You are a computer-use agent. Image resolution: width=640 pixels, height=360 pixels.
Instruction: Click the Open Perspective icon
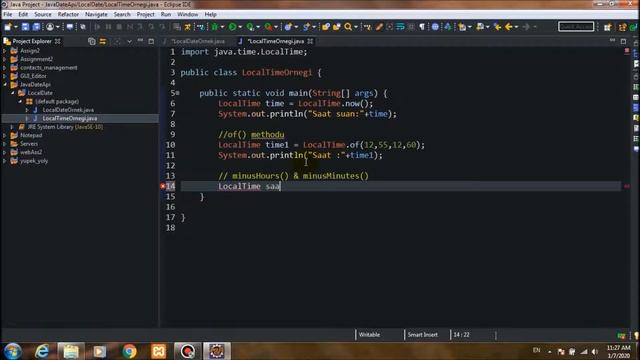point(608,27)
